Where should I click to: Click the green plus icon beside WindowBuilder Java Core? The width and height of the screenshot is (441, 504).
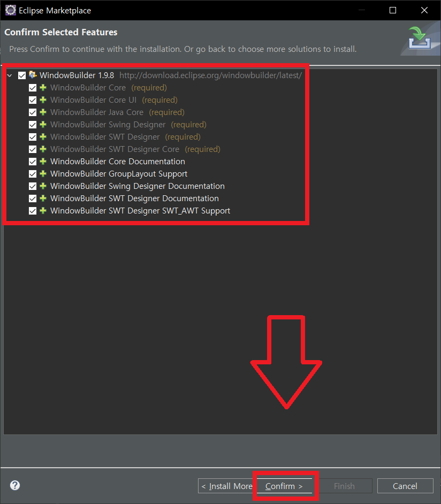click(43, 112)
